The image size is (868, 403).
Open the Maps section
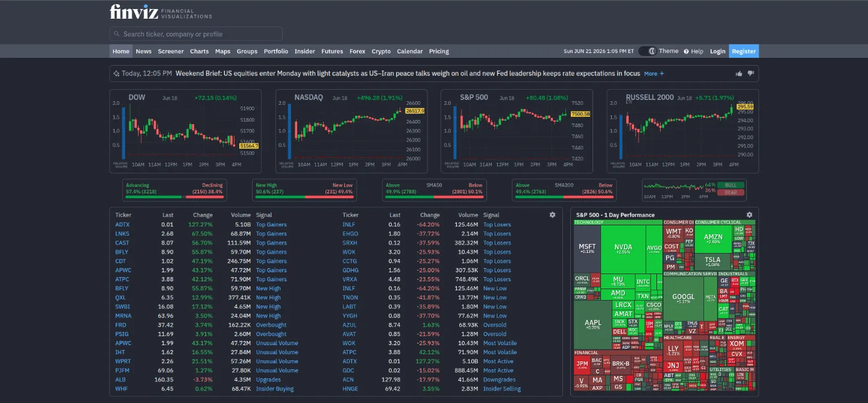click(223, 51)
